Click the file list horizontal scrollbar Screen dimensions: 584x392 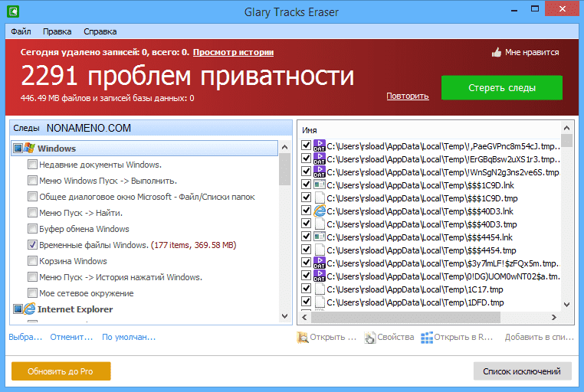[429, 317]
